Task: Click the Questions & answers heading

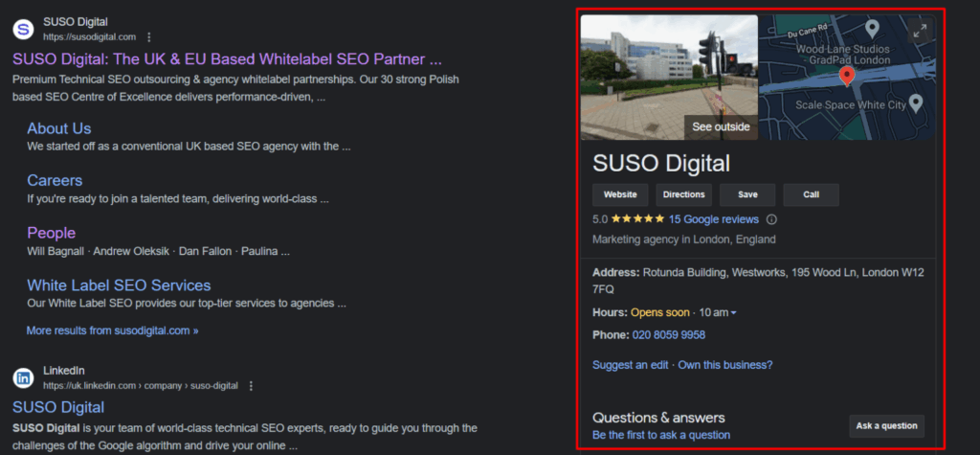Action: coord(658,418)
